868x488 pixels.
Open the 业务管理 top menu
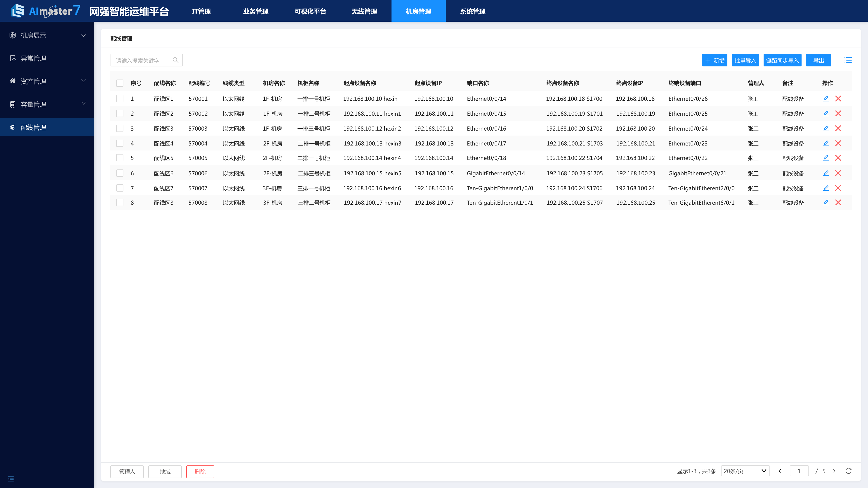[x=255, y=11]
